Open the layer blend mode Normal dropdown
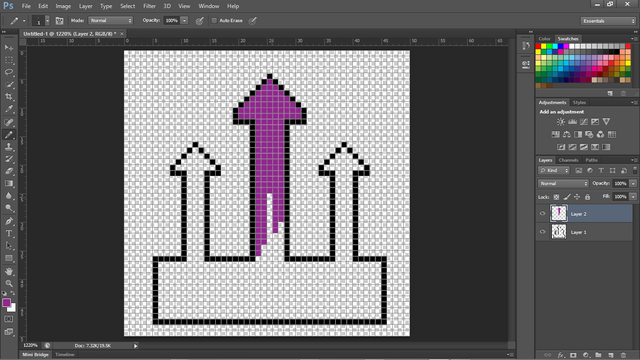The width and height of the screenshot is (640, 360). click(x=563, y=184)
